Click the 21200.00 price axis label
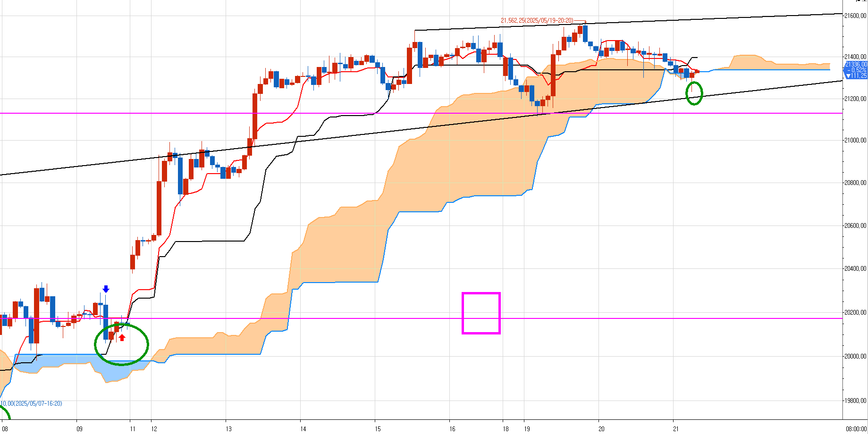 pos(855,99)
